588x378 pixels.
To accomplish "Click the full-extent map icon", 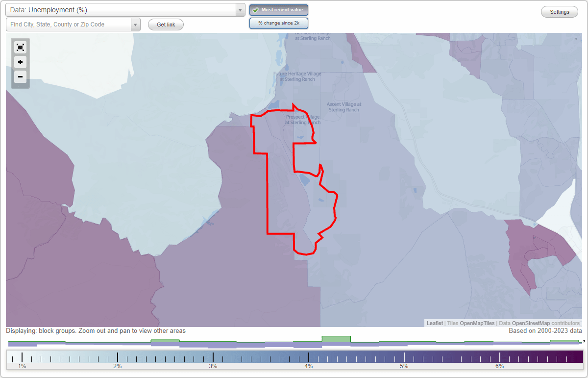I will pos(20,47).
